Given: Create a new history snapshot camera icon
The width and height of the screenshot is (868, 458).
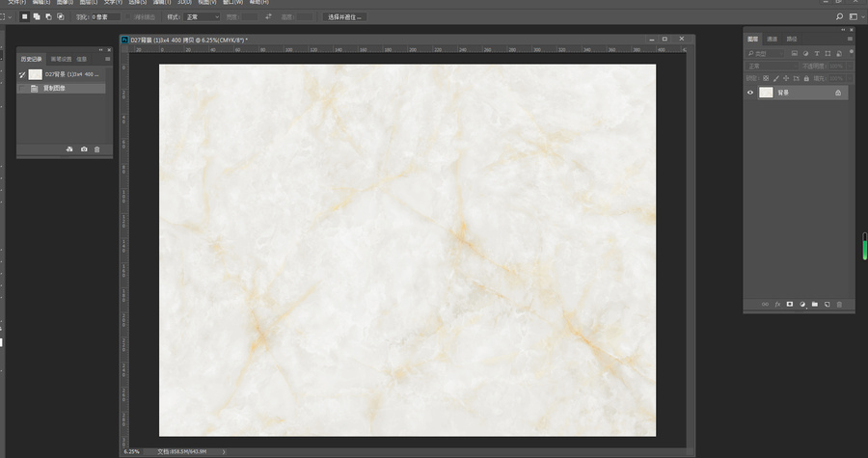Looking at the screenshot, I should tap(84, 149).
